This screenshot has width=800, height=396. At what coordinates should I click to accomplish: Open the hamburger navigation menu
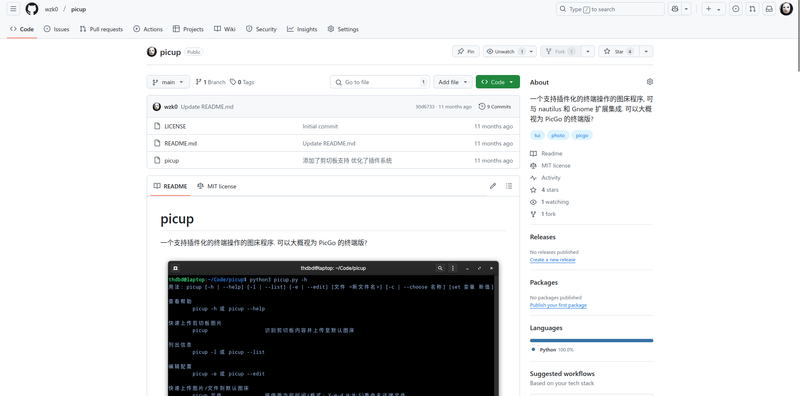point(13,9)
